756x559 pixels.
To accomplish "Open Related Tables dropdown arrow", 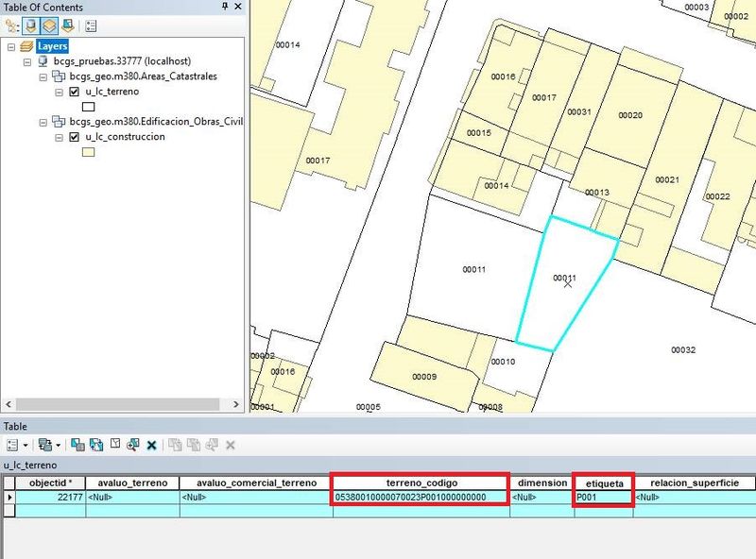I will (x=59, y=446).
